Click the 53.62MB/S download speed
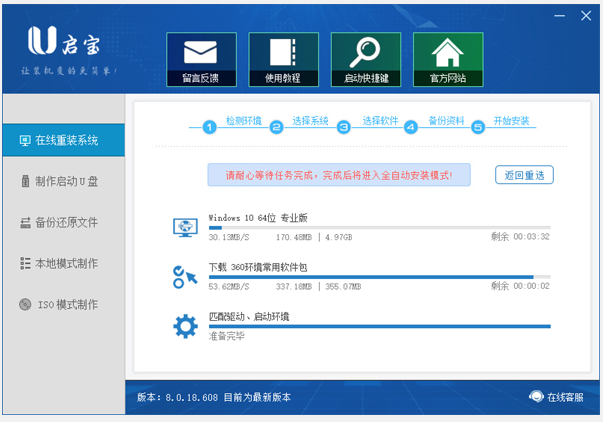Image resolution: width=603 pixels, height=422 pixels. pyautogui.click(x=229, y=286)
